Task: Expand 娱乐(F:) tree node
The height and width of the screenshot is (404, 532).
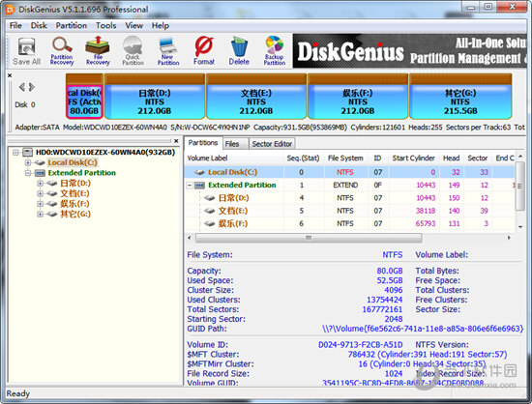Action: click(x=40, y=204)
